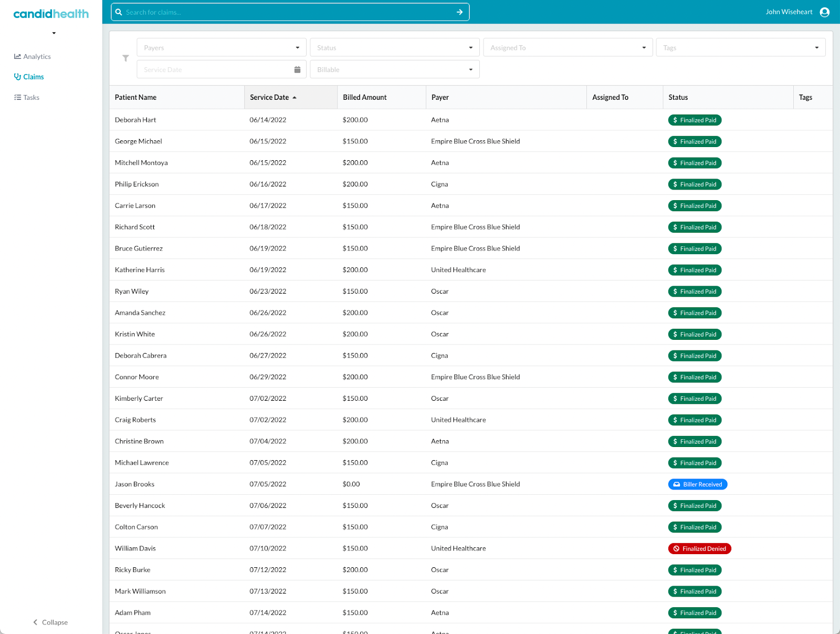
Task: Open the Amanda Sanchez claim row
Action: click(x=471, y=313)
